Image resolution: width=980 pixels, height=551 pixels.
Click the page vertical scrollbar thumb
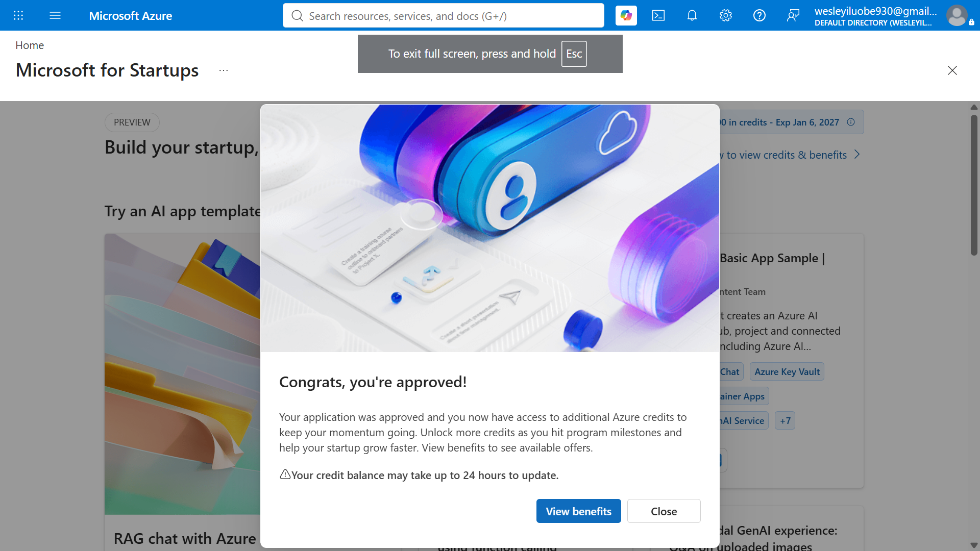(x=974, y=185)
